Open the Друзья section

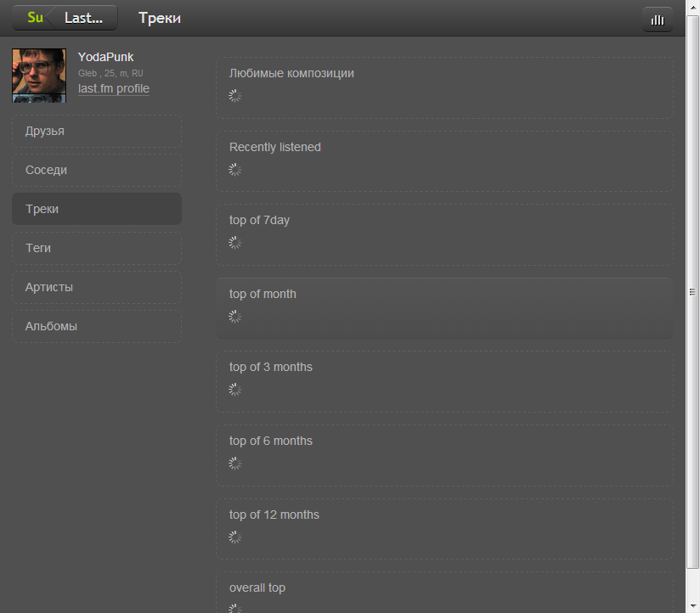pyautogui.click(x=97, y=131)
